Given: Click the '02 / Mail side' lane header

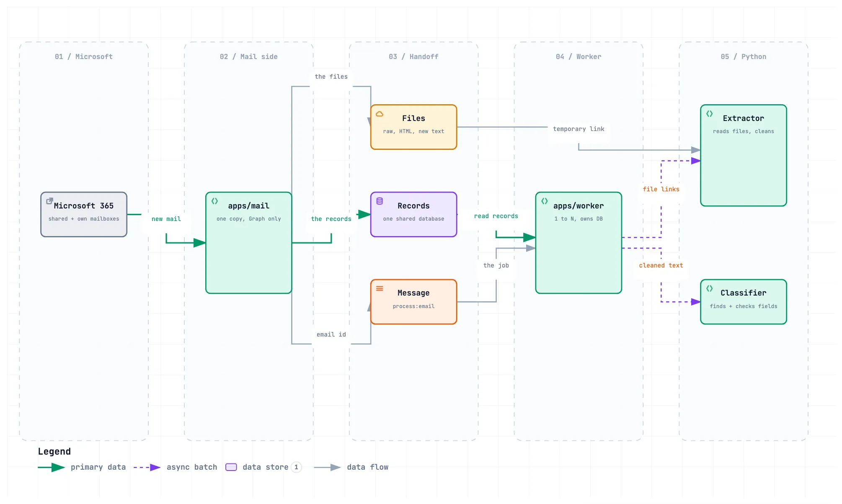Looking at the screenshot, I should click(x=249, y=57).
